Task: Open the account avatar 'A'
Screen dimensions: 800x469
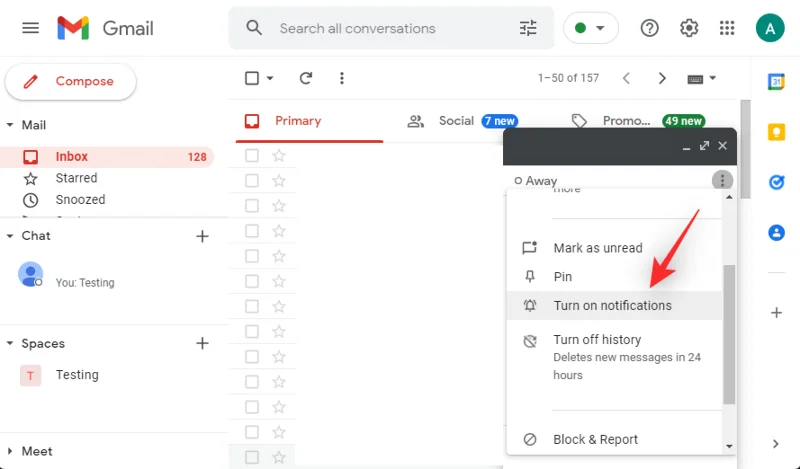Action: [770, 28]
